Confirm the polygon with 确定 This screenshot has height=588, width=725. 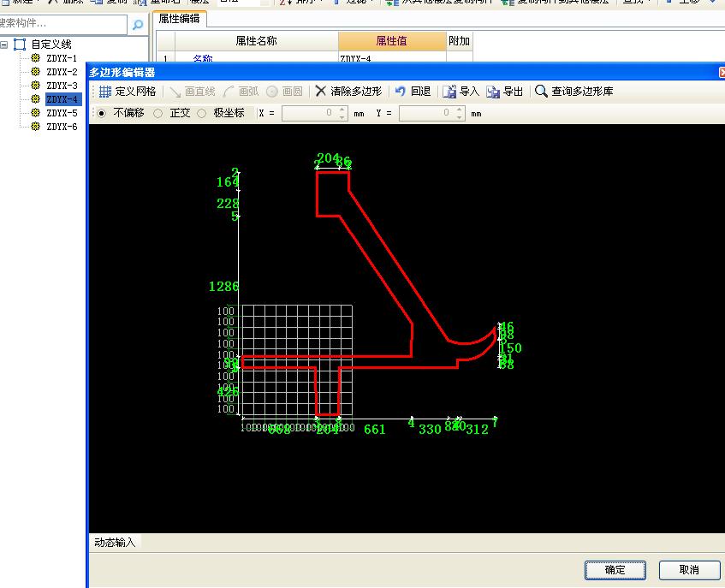click(x=615, y=570)
